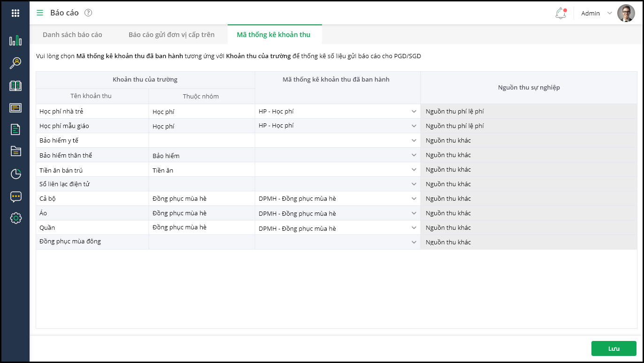Image resolution: width=644 pixels, height=363 pixels.
Task: Click the Admin profile avatar
Action: click(x=626, y=13)
